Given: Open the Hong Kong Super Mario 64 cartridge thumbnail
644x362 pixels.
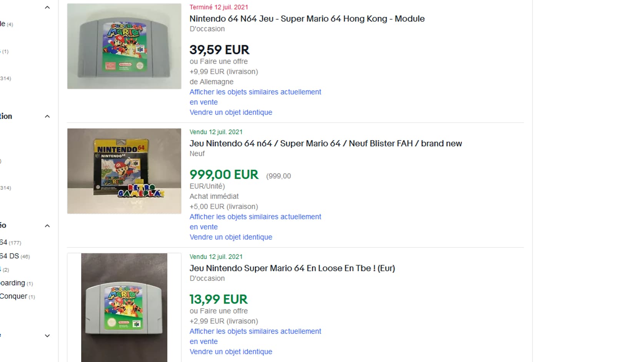Looking at the screenshot, I should pos(124,46).
